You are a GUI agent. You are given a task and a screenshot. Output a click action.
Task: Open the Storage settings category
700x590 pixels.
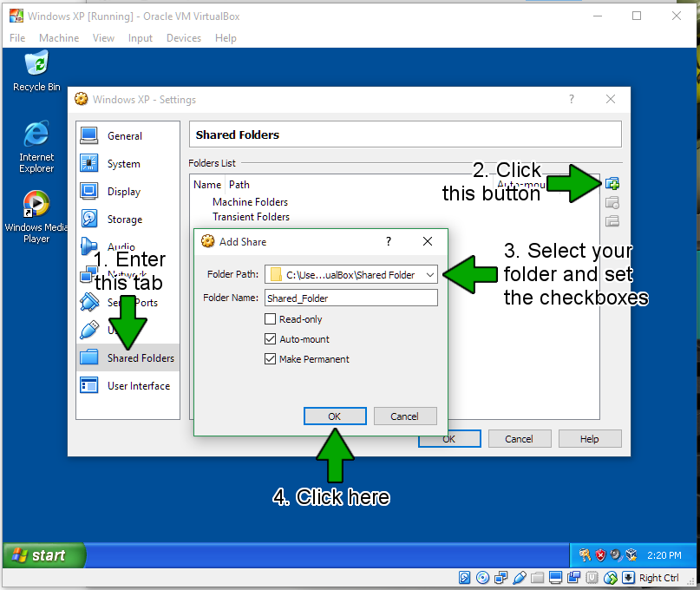point(128,220)
